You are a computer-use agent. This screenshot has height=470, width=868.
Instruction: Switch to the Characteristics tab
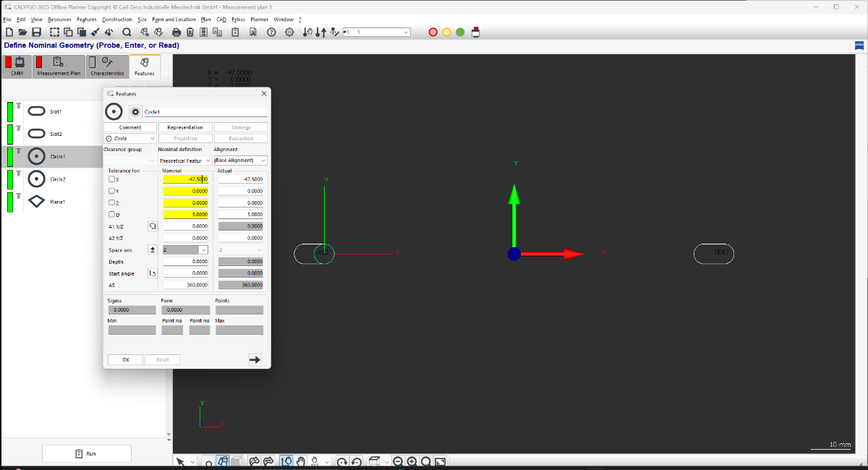pyautogui.click(x=108, y=67)
